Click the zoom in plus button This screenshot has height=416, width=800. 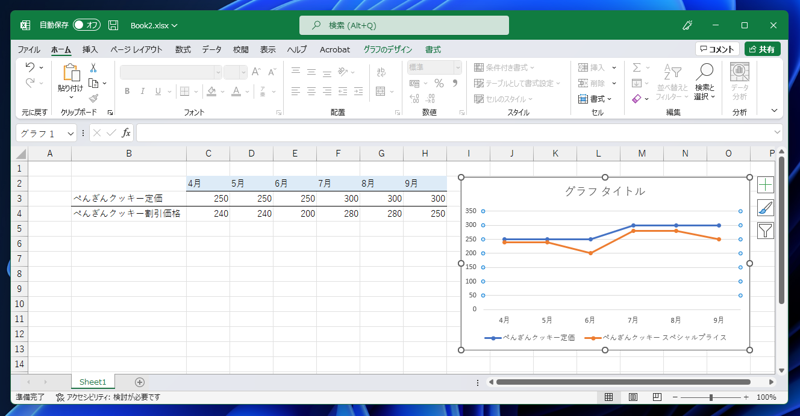coord(746,397)
